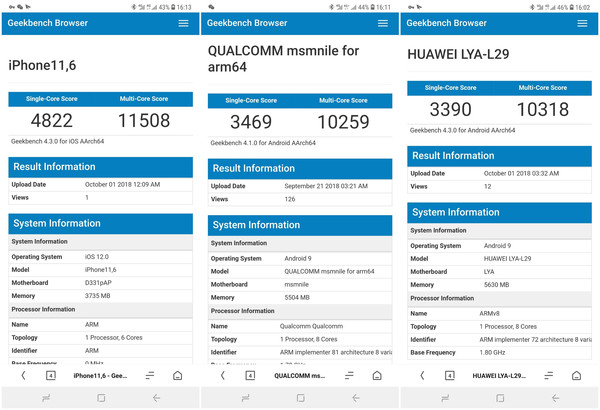Click page heading 'QUALCOMM msmnile for arm64'
This screenshot has height=410, width=600.
coord(283,59)
